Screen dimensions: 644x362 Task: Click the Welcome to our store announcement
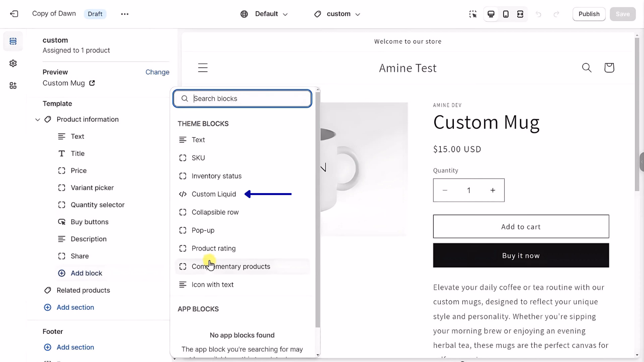pos(408,41)
